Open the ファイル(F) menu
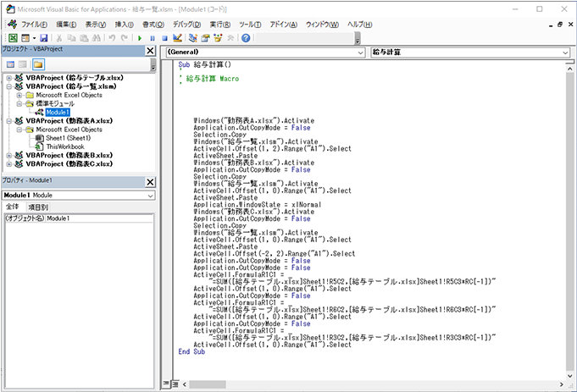This screenshot has width=577, height=392. tap(34, 25)
